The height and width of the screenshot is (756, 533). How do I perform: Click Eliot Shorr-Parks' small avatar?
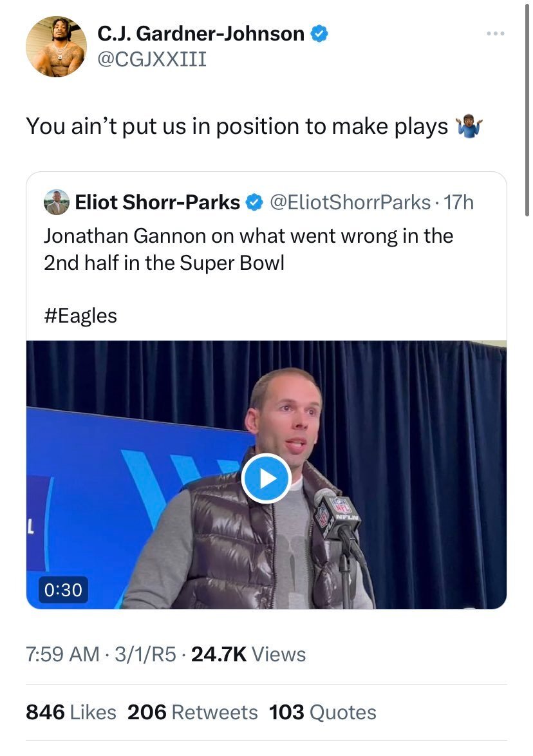pyautogui.click(x=57, y=202)
